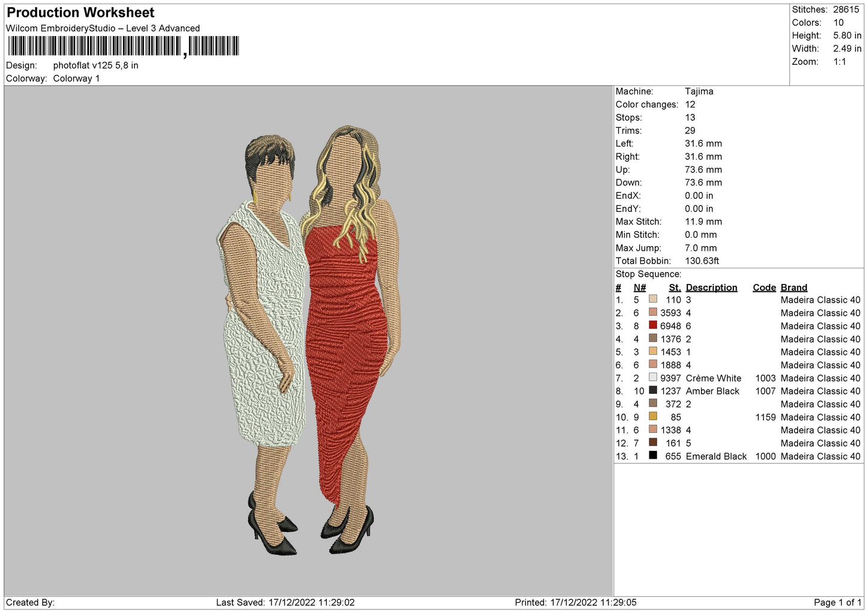
Task: Click the Machine value Tajima
Action: pyautogui.click(x=699, y=91)
